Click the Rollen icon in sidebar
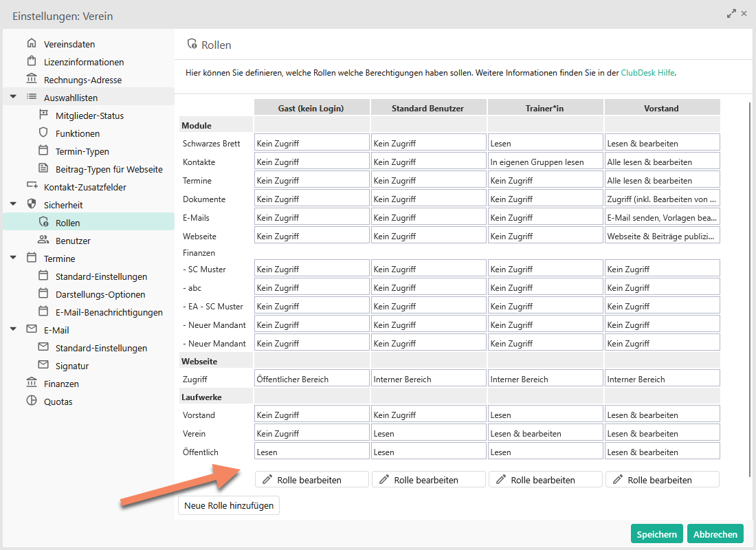Image resolution: width=756 pixels, height=550 pixels. tap(43, 223)
